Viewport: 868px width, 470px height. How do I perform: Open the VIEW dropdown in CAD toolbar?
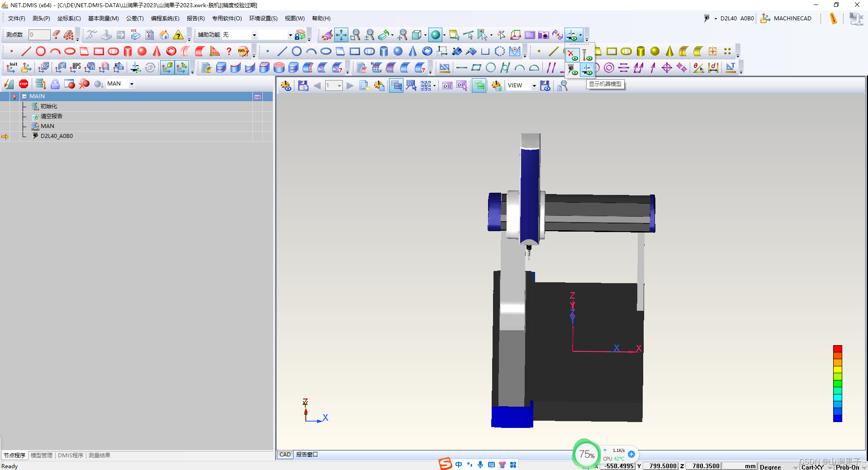click(534, 85)
